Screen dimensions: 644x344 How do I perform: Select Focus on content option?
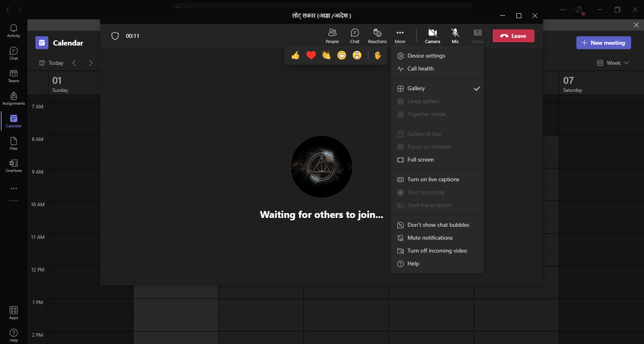tap(437, 147)
